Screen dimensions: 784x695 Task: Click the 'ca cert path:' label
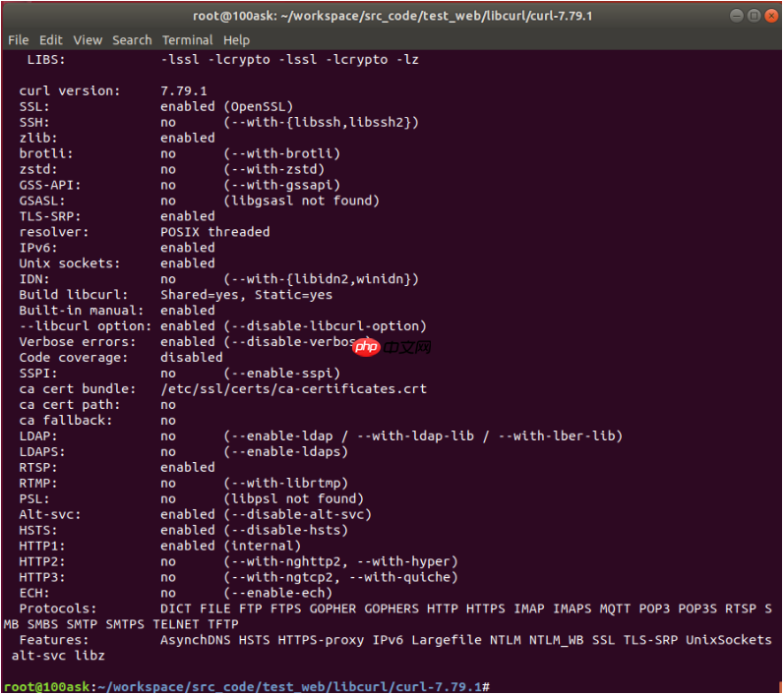(70, 405)
